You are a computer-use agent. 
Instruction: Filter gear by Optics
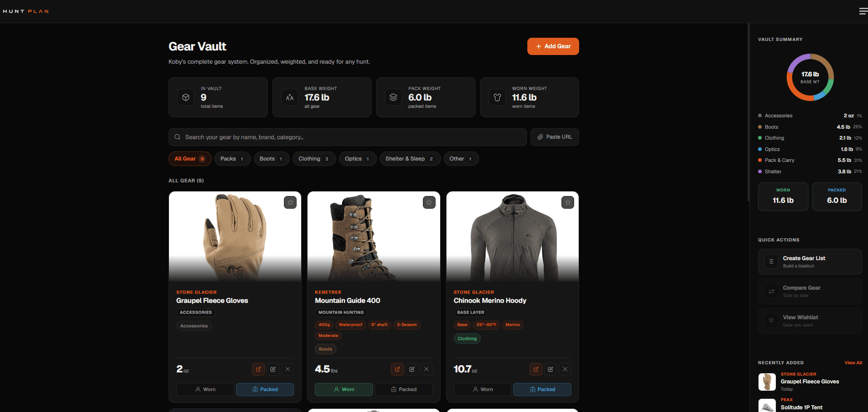(x=357, y=159)
